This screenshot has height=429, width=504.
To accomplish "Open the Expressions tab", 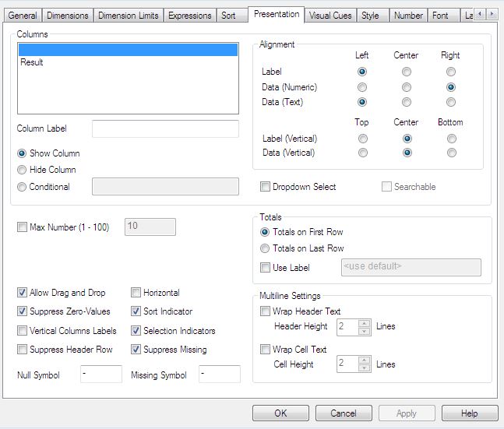I will [189, 15].
